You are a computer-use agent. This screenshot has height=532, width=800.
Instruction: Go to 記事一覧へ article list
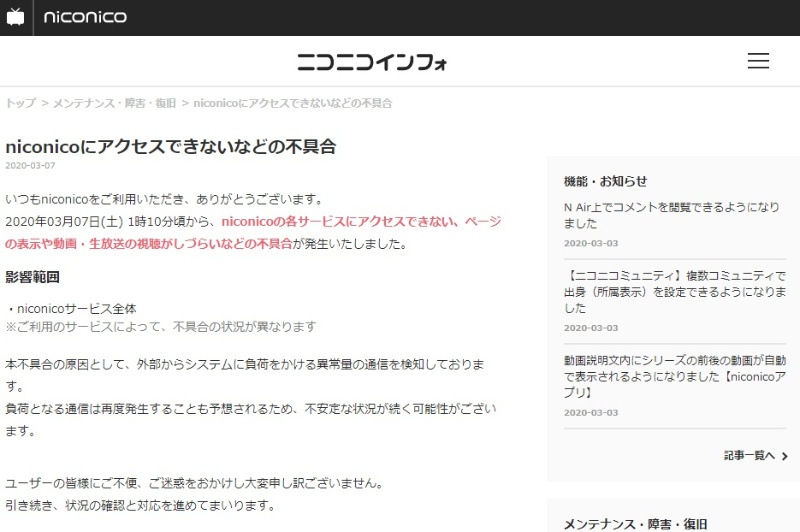(749, 455)
